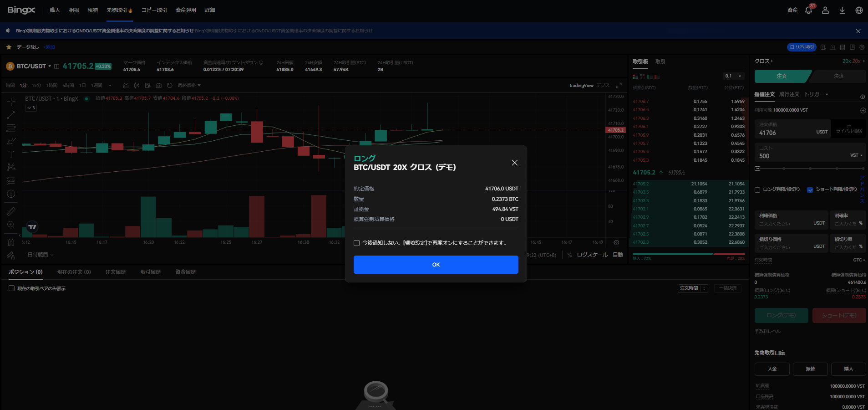
Task: Select the 1時間 timeframe
Action: coord(52,86)
